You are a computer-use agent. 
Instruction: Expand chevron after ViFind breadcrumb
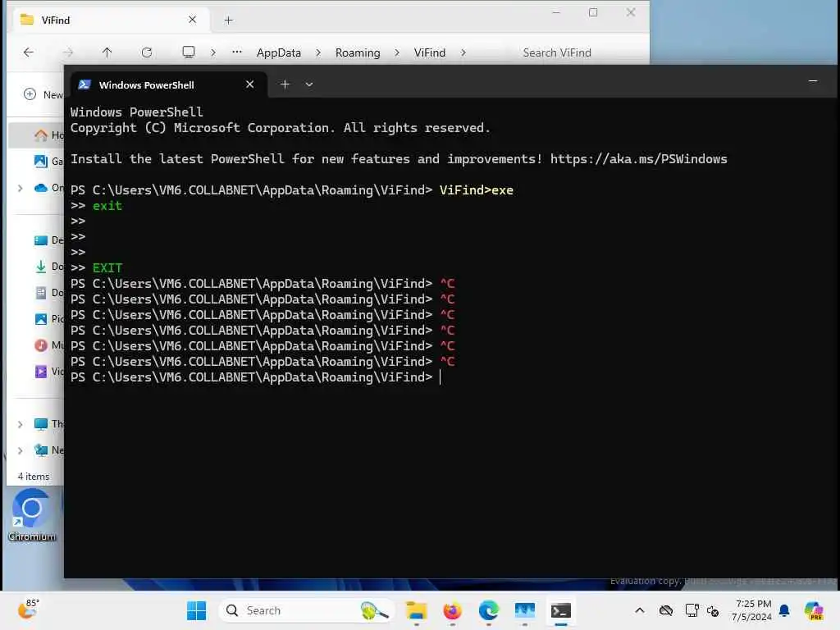pos(463,52)
